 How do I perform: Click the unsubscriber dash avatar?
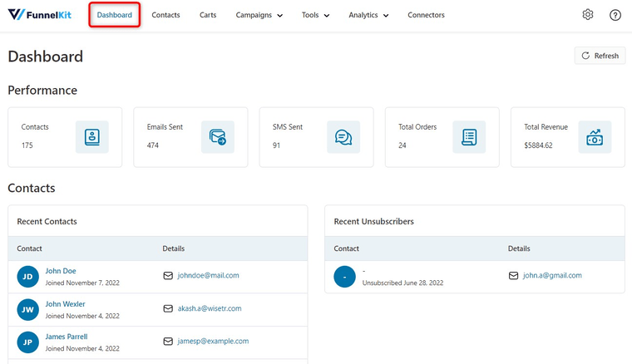(344, 277)
